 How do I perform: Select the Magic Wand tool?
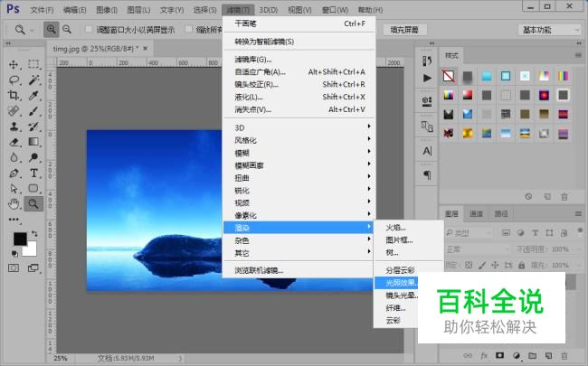33,80
